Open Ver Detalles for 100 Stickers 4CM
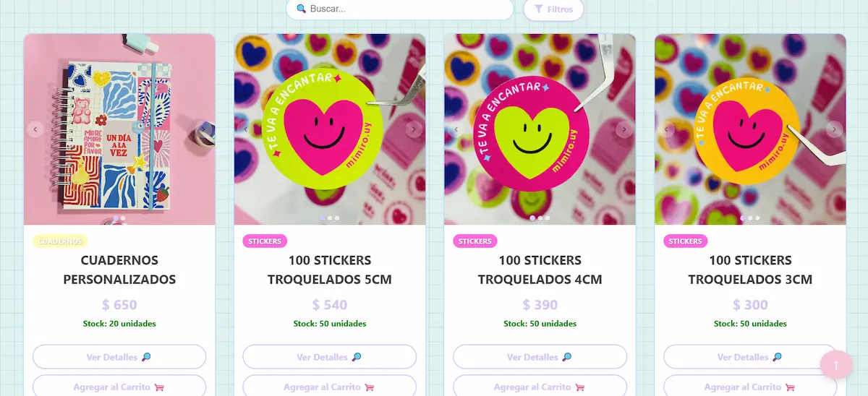868x396 pixels. point(540,357)
